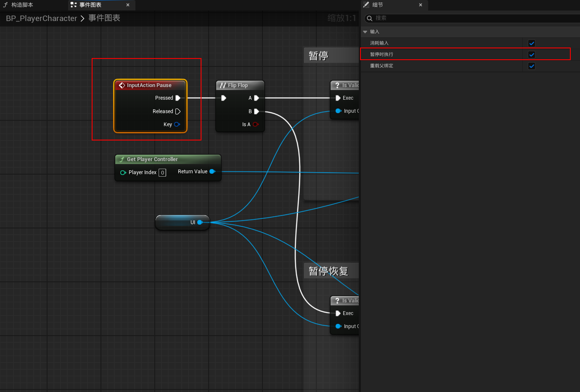Toggle the 暂停时执行 checkbox
This screenshot has height=392, width=580.
coord(532,55)
